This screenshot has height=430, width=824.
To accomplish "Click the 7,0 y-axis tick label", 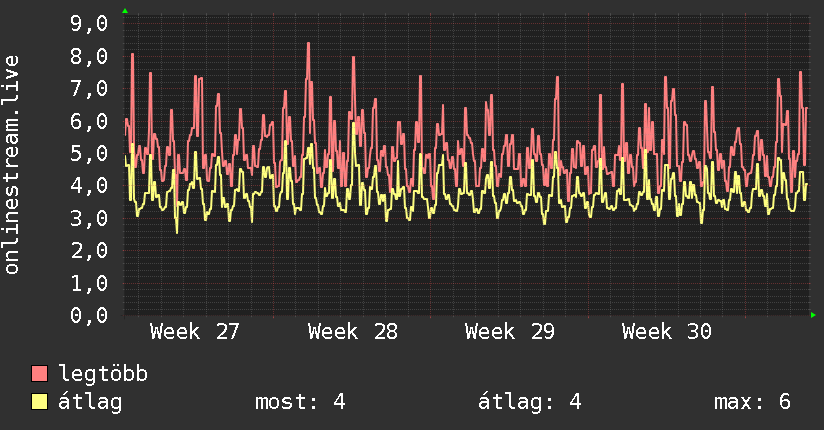I will 89,88.
